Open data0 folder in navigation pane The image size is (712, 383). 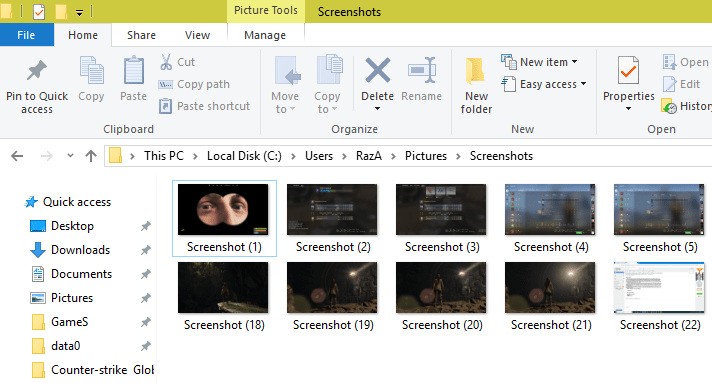(65, 346)
